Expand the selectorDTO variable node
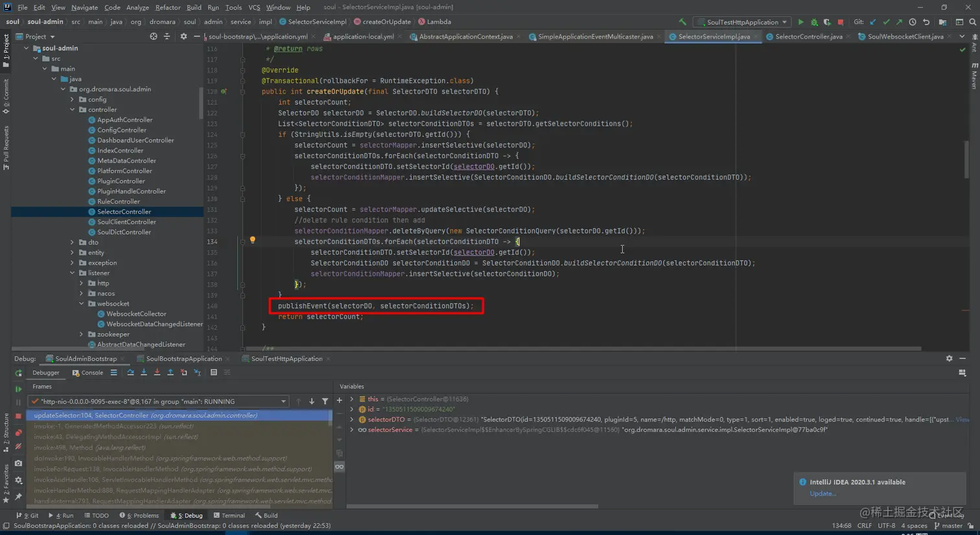980x535 pixels. [x=352, y=420]
